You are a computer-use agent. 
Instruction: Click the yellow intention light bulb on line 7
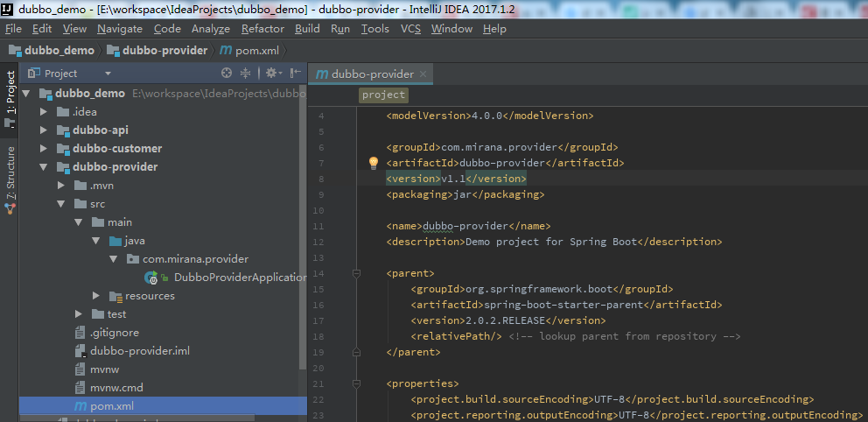373,162
